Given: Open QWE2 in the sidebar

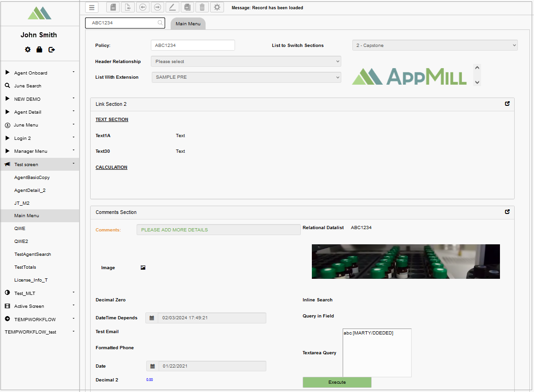Looking at the screenshot, I should pos(21,242).
